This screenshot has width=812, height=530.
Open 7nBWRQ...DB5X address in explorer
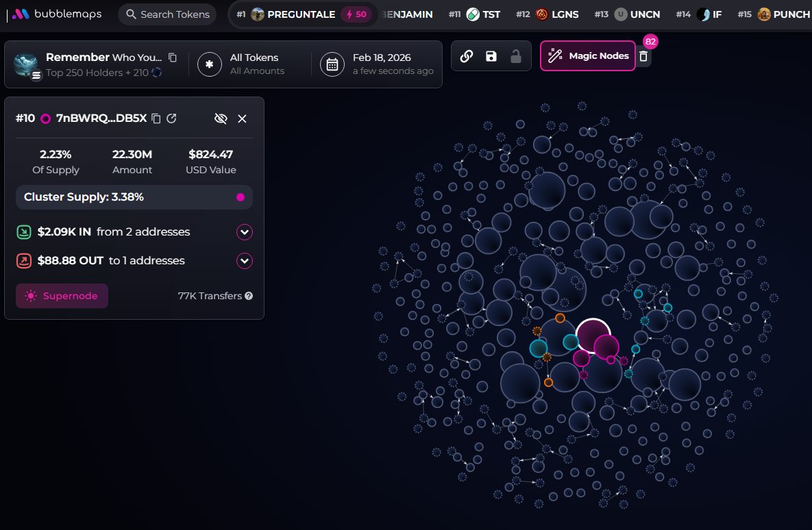click(171, 118)
